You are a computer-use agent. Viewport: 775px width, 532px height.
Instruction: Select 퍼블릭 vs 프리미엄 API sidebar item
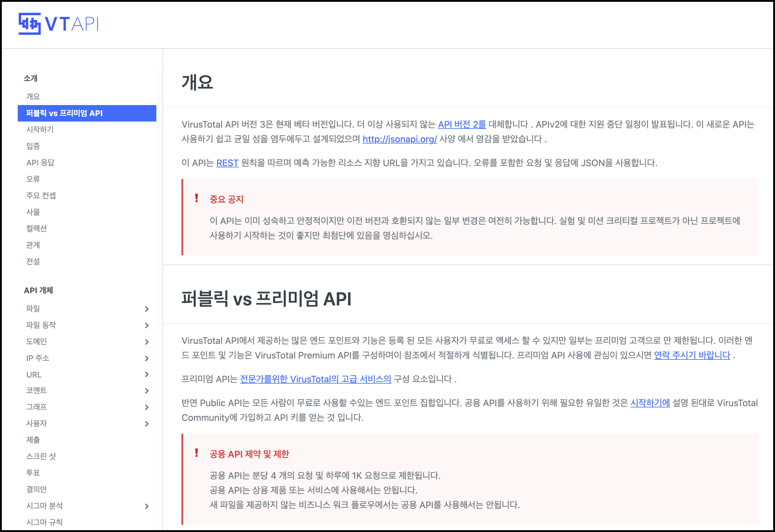[x=64, y=113]
